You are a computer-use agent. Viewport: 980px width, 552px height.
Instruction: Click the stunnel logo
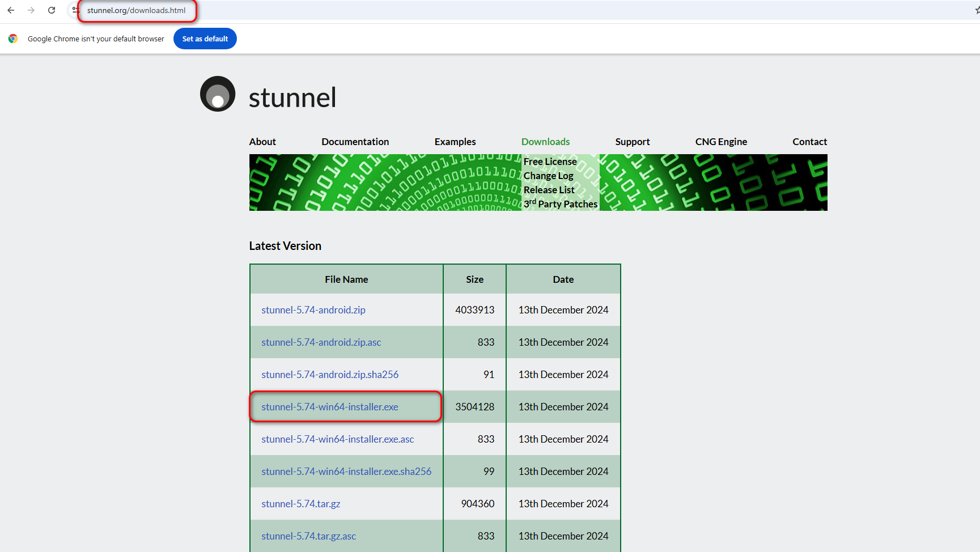tap(217, 94)
